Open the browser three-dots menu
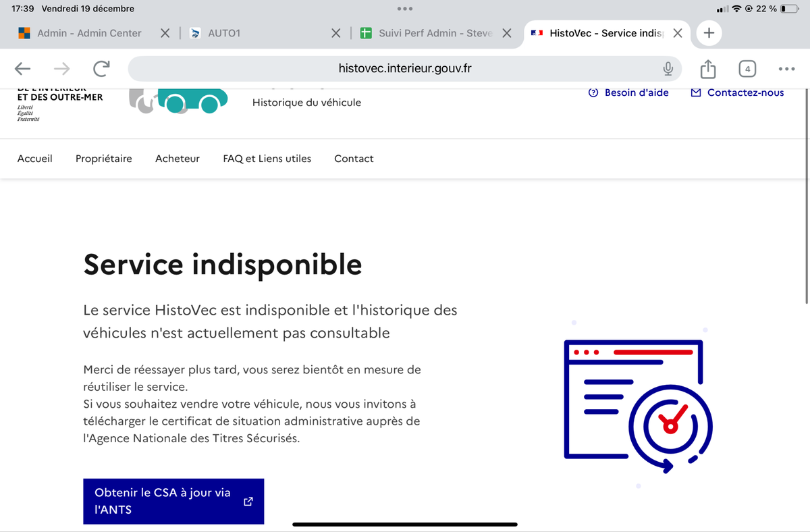The image size is (810, 532). pyautogui.click(x=786, y=68)
